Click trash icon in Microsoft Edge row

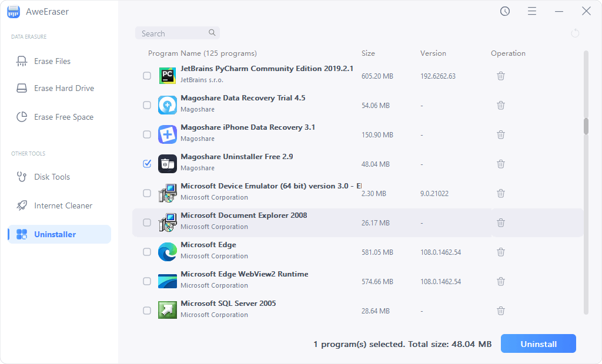pos(501,252)
